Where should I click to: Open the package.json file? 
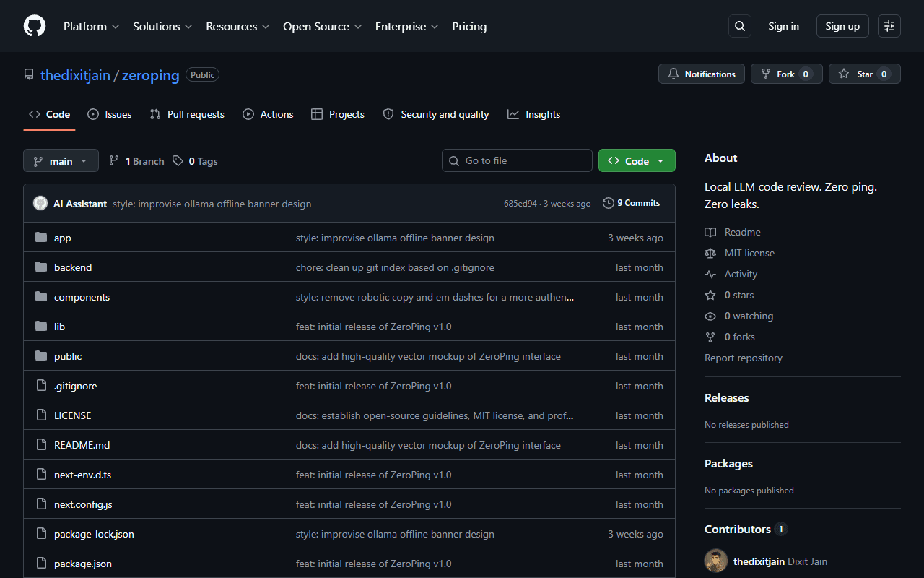coord(83,564)
